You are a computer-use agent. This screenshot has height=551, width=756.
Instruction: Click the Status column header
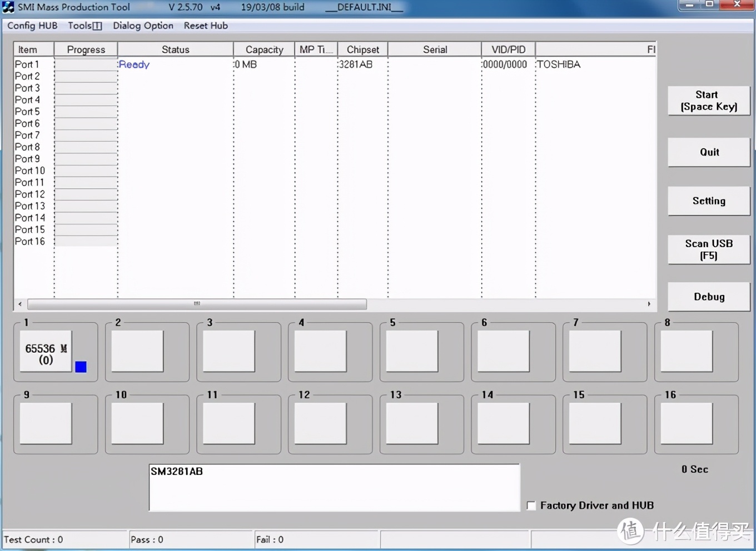click(175, 49)
